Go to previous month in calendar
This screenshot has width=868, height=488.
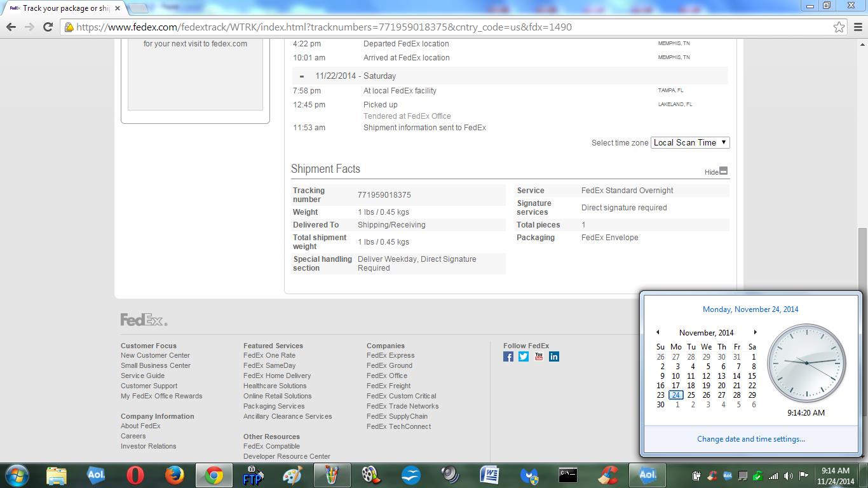click(x=658, y=332)
